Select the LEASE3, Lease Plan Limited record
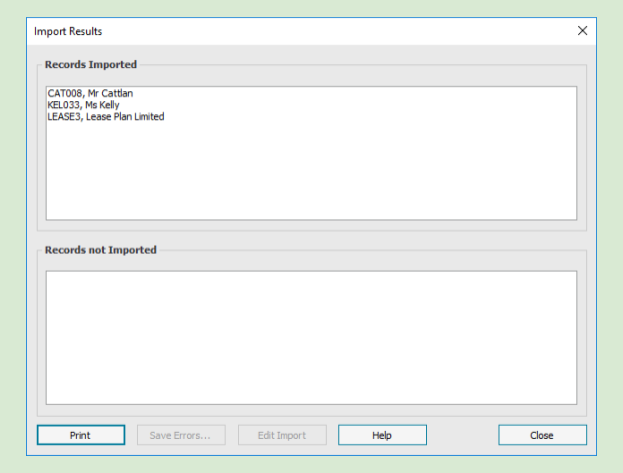 pyautogui.click(x=105, y=117)
